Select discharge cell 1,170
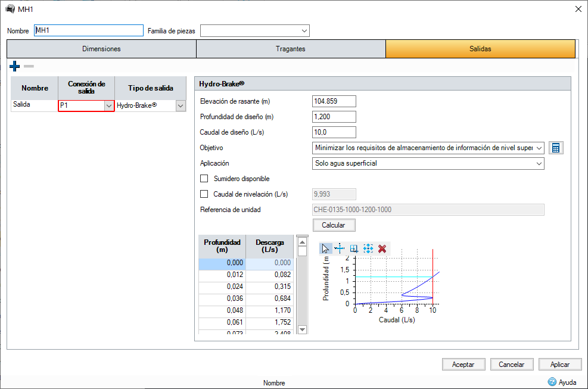The width and height of the screenshot is (588, 389). coord(270,310)
